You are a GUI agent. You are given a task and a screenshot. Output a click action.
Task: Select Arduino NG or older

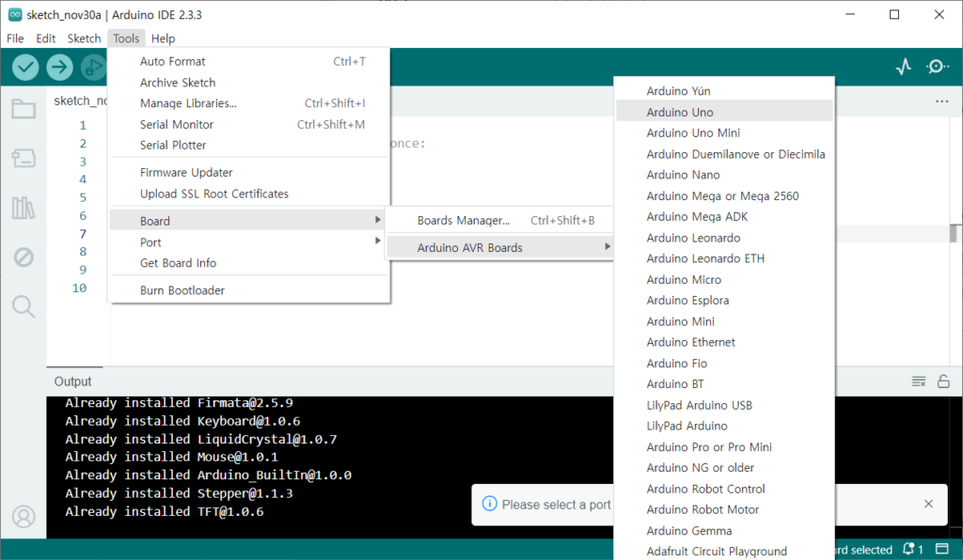(724, 468)
